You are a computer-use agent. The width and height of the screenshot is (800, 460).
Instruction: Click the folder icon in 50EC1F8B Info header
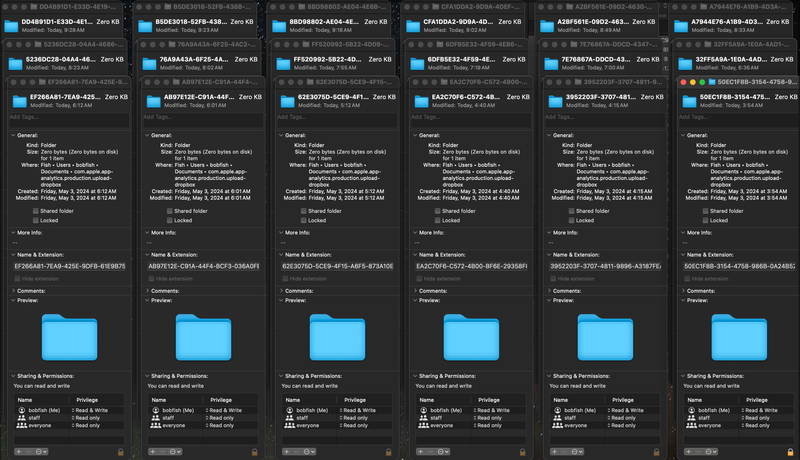tap(689, 101)
